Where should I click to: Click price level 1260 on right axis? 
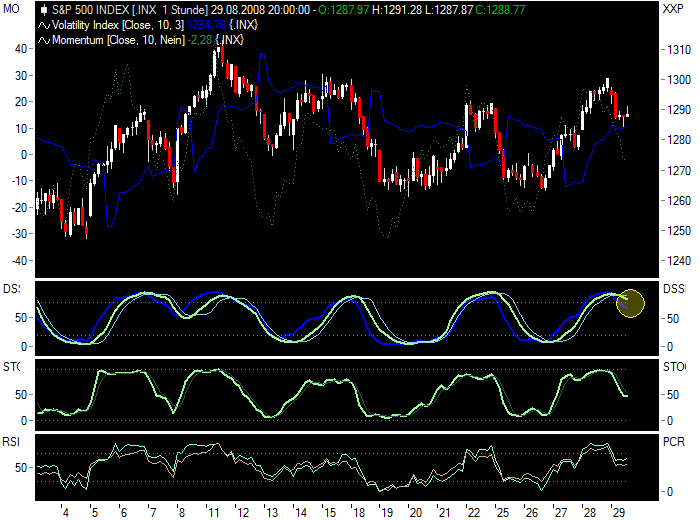679,201
